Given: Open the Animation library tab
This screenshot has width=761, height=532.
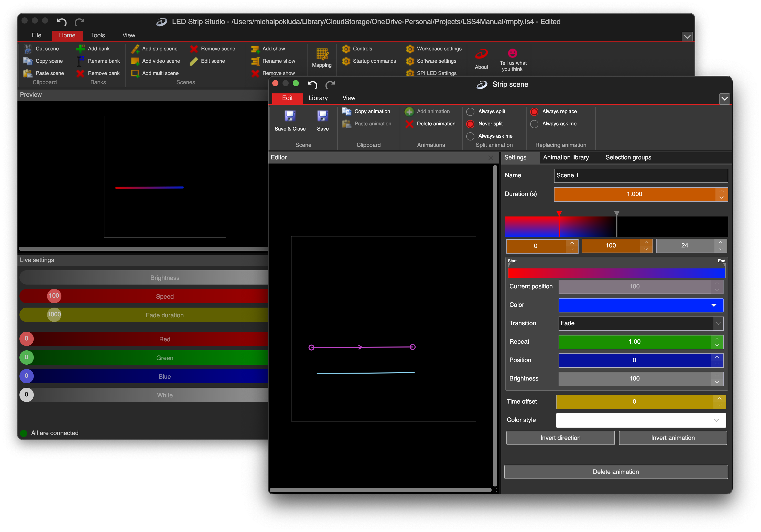Looking at the screenshot, I should 566,157.
